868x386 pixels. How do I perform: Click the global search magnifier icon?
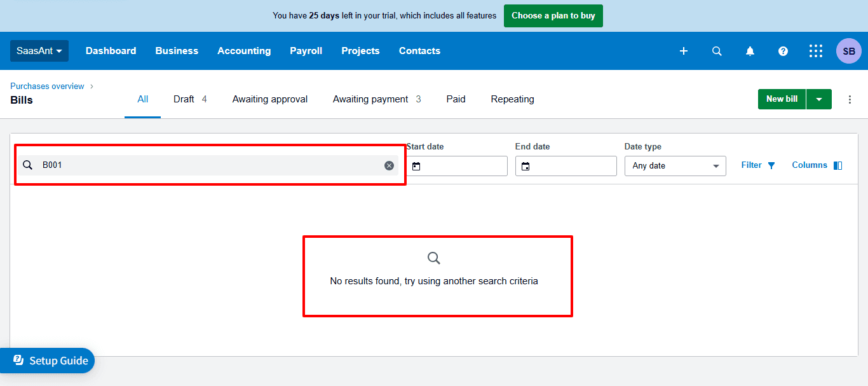click(x=717, y=51)
